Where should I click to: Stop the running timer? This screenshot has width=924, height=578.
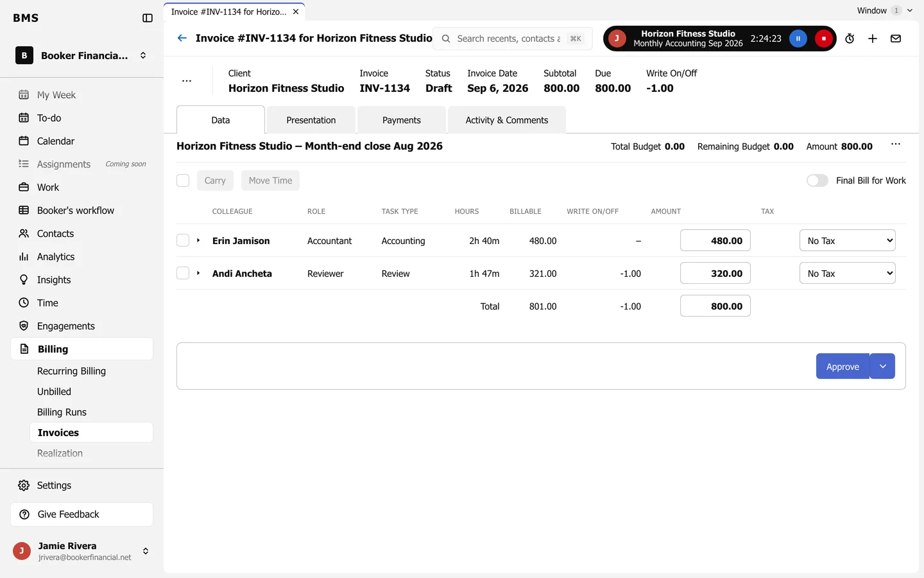(x=824, y=39)
